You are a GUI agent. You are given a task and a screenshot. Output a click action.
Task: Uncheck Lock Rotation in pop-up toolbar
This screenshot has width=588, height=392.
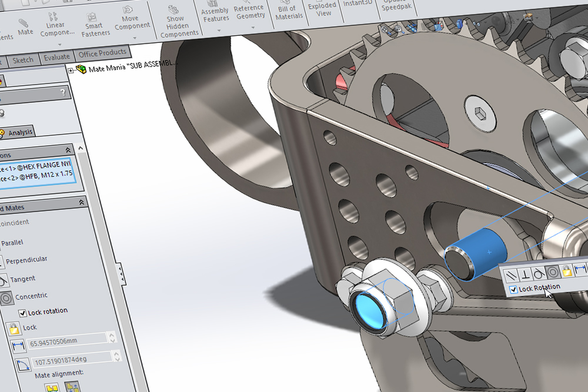pyautogui.click(x=514, y=290)
